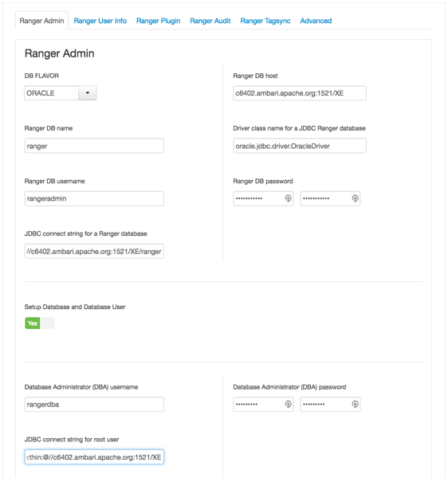Open the Ranger Plugin tab
Screen dimensions: 448x478
[x=159, y=21]
